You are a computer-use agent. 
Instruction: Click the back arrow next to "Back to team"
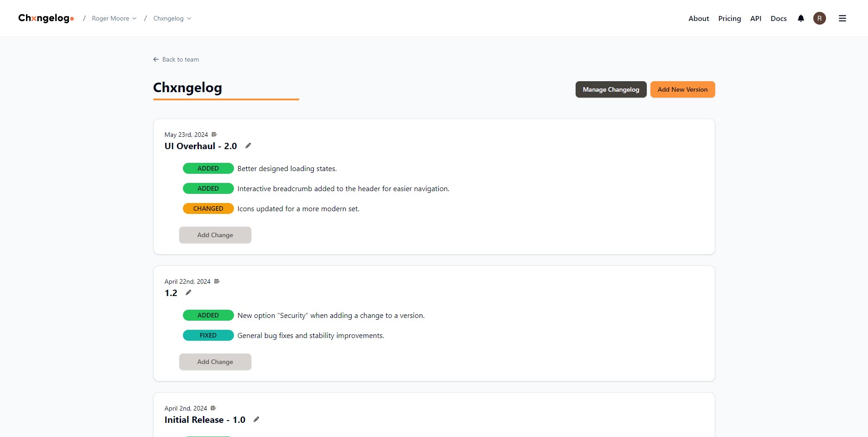pos(155,59)
